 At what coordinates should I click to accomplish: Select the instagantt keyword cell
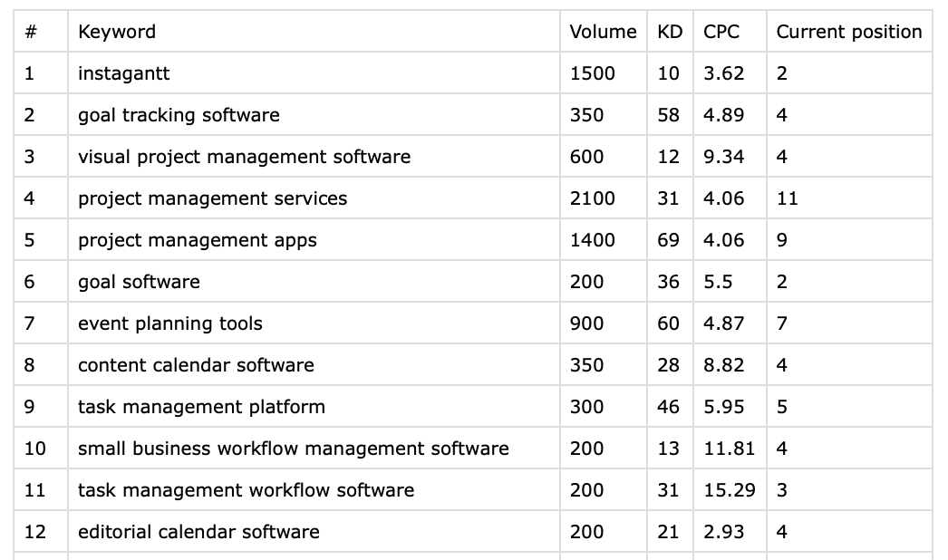click(x=123, y=73)
